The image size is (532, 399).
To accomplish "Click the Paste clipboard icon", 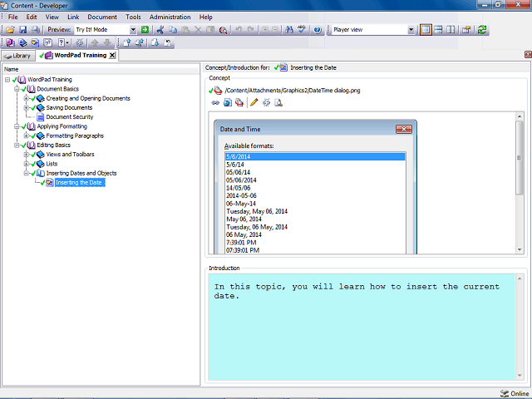I will pyautogui.click(x=185, y=30).
